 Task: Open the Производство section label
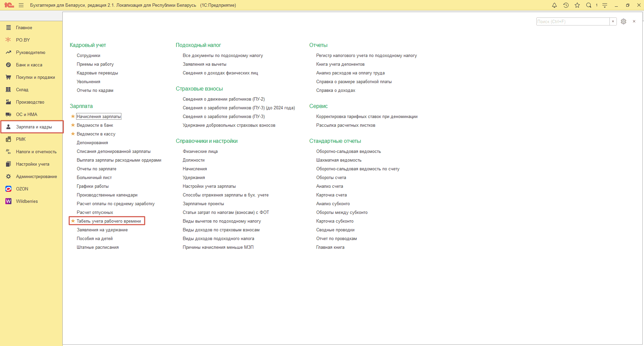(x=30, y=102)
